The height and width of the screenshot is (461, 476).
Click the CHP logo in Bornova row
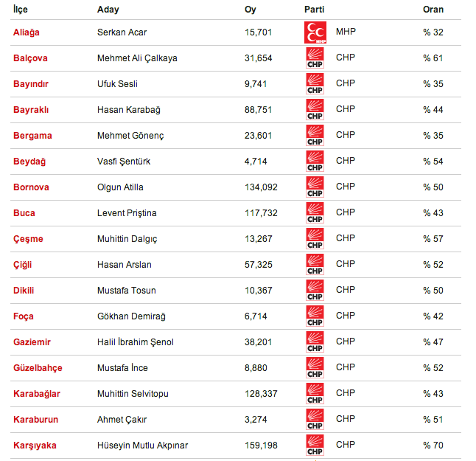click(x=315, y=187)
